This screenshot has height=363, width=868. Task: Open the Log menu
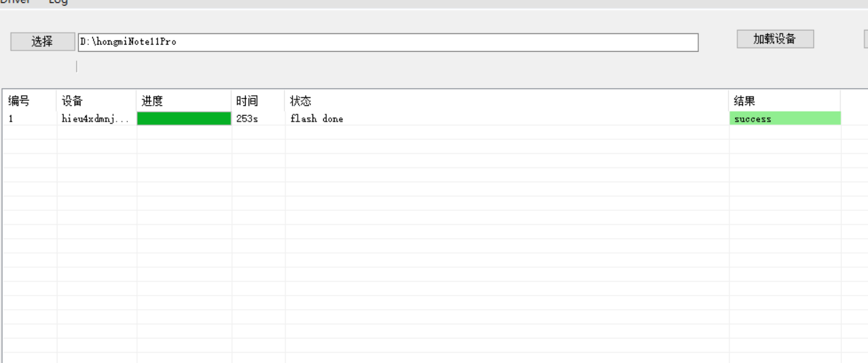[58, 2]
